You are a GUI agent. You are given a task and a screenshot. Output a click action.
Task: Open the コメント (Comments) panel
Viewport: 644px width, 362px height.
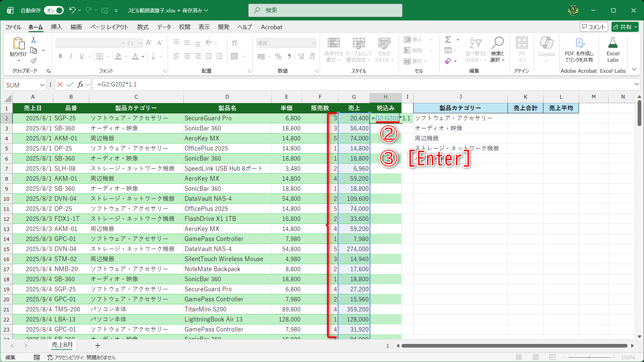tap(594, 27)
